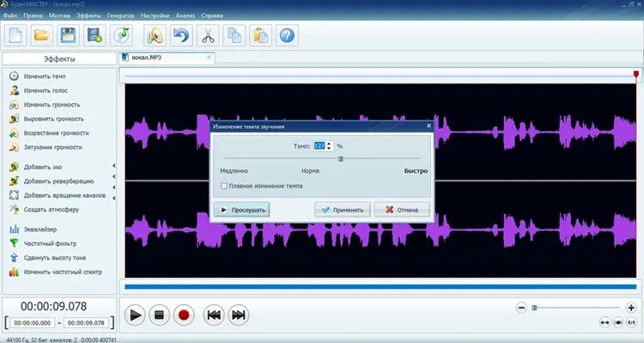Close the вокал.MP3 tab

click(x=209, y=58)
